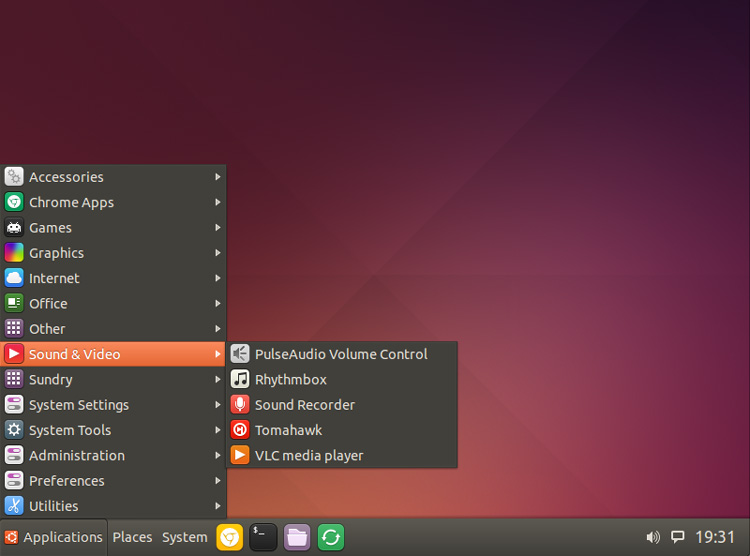Click the VLC media player cone icon
Screen dimensions: 750x556
click(240, 455)
